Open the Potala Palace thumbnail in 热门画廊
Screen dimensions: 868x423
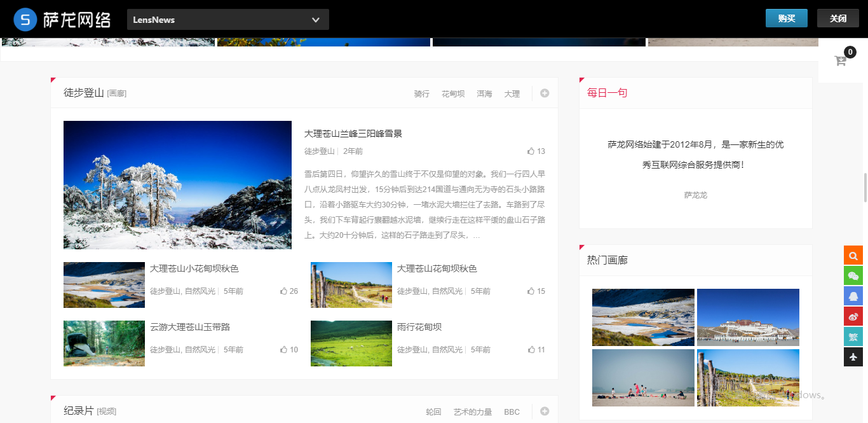[748, 317]
